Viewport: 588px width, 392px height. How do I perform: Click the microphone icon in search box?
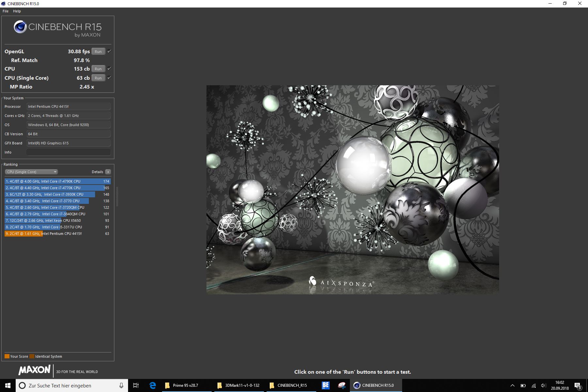pos(121,385)
